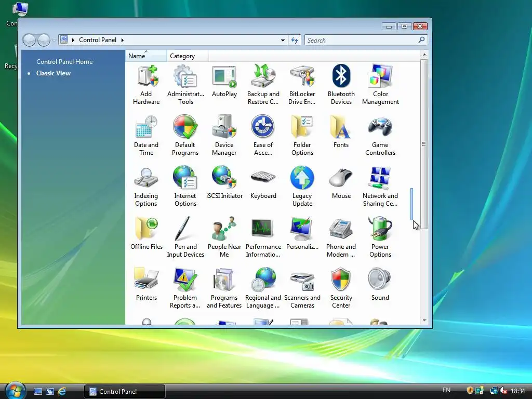Open BitLocker Drive Encryption
The width and height of the screenshot is (532, 399).
[x=302, y=85]
